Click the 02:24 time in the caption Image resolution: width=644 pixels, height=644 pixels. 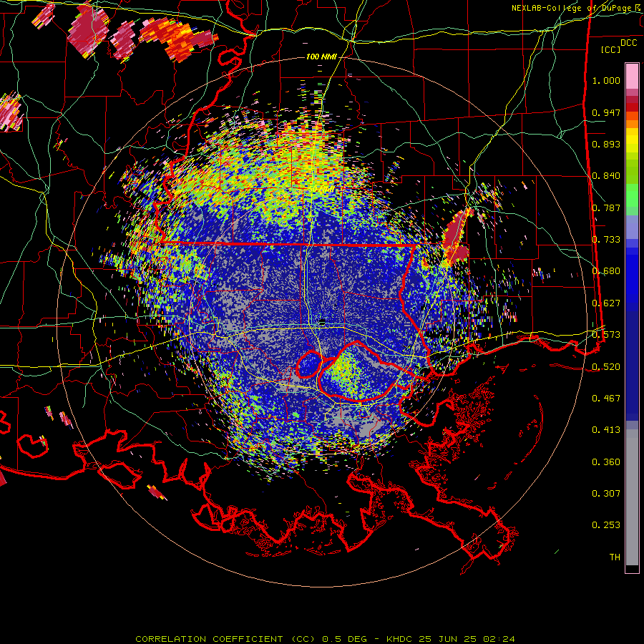pos(499,639)
